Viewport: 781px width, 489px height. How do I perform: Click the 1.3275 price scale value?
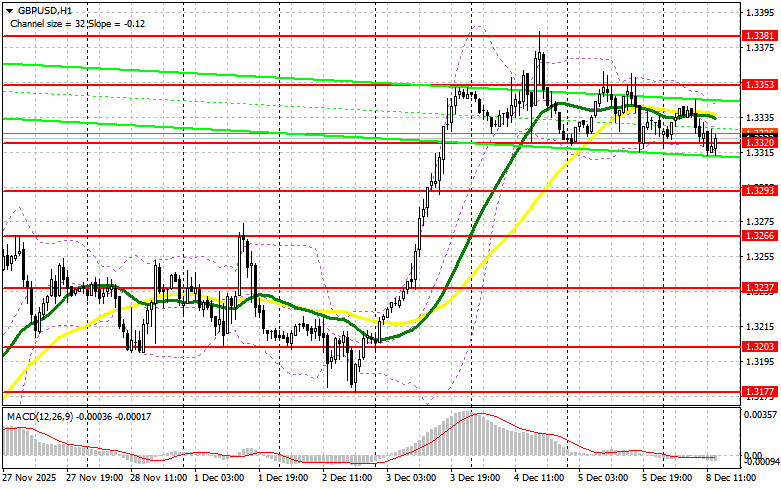[x=760, y=222]
